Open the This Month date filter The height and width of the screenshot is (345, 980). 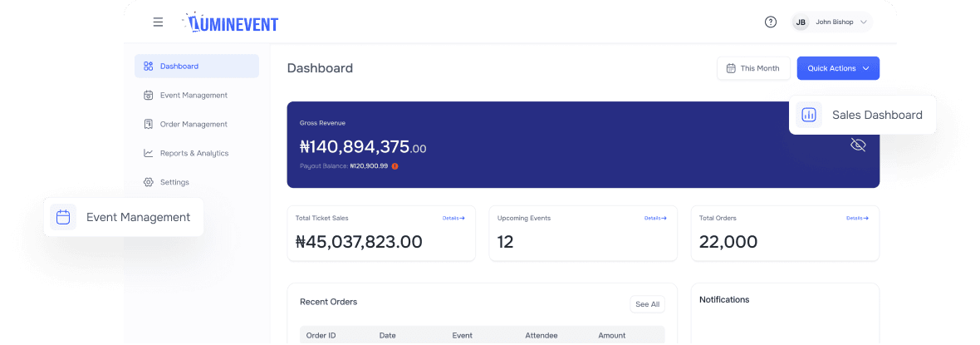click(752, 68)
